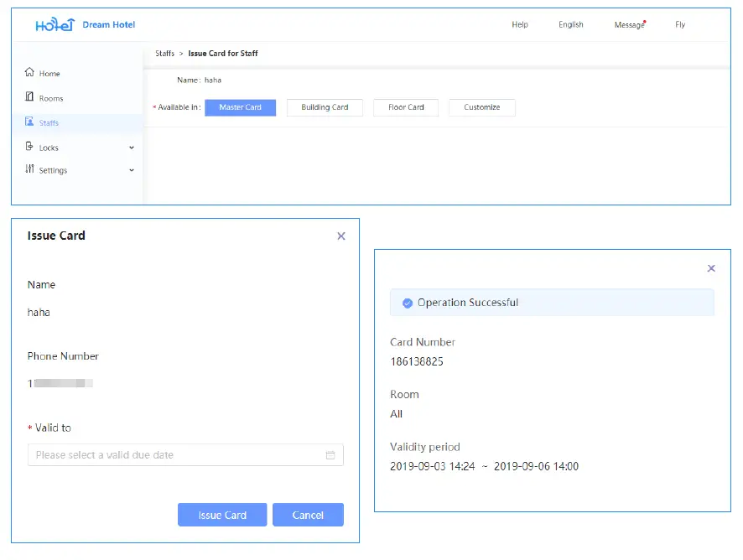
Task: Click the name haha in Issue Card dialog
Action: point(39,313)
